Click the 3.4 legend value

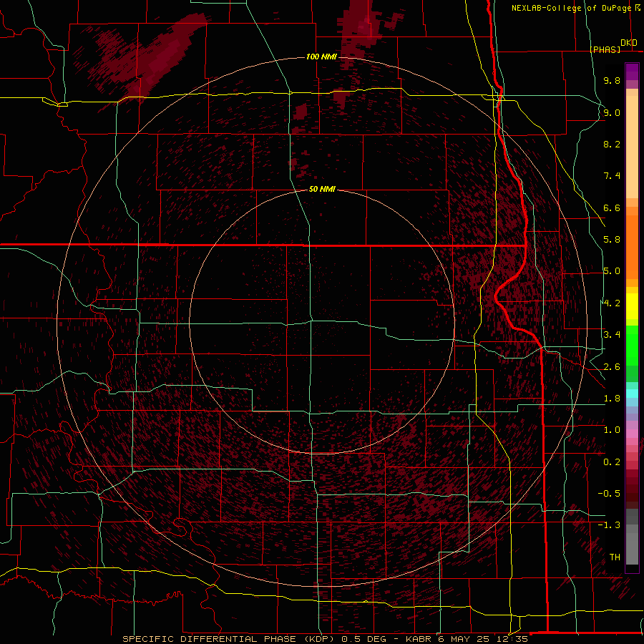(612, 335)
